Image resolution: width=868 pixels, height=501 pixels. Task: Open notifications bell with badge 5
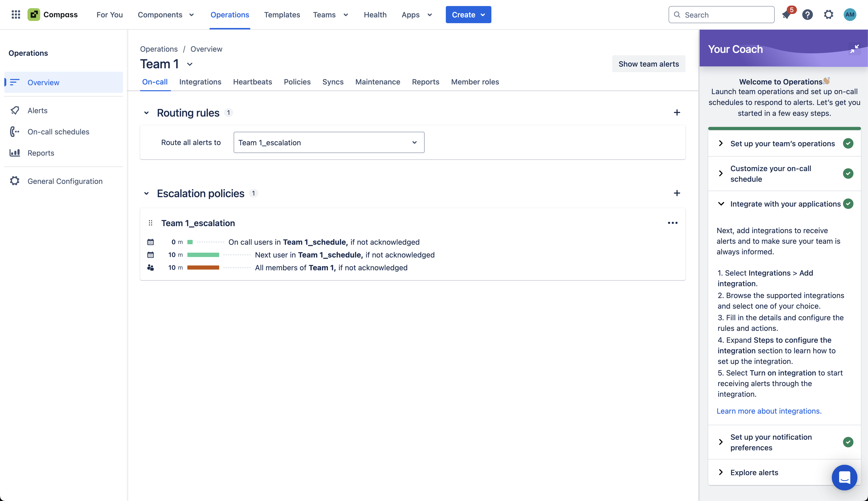pyautogui.click(x=786, y=14)
